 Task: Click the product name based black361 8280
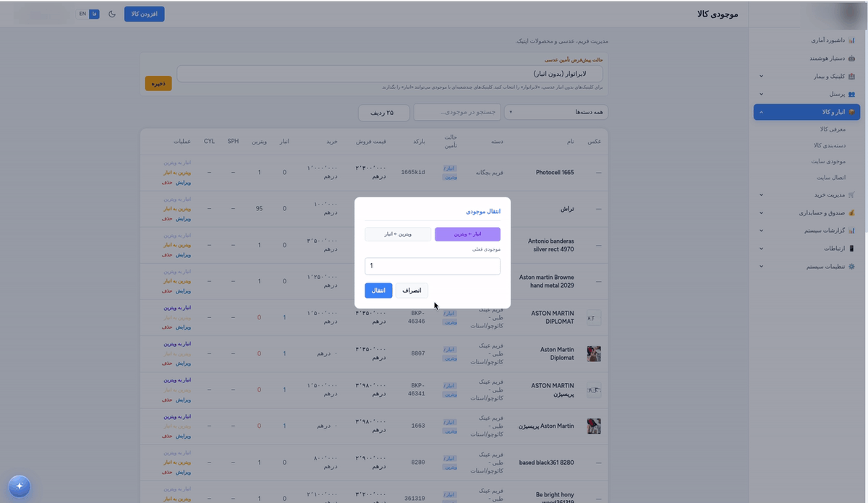547,463
